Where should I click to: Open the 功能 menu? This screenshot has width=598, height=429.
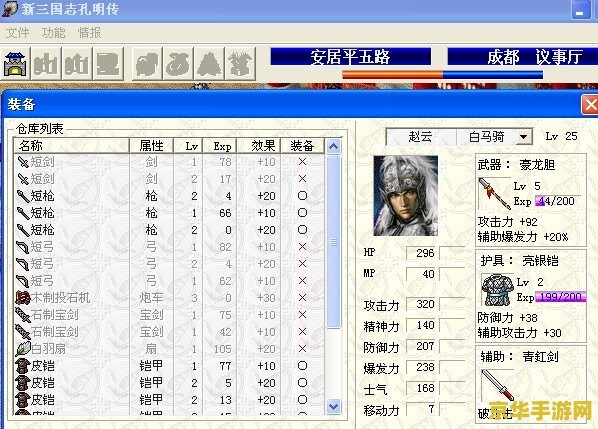(x=54, y=33)
